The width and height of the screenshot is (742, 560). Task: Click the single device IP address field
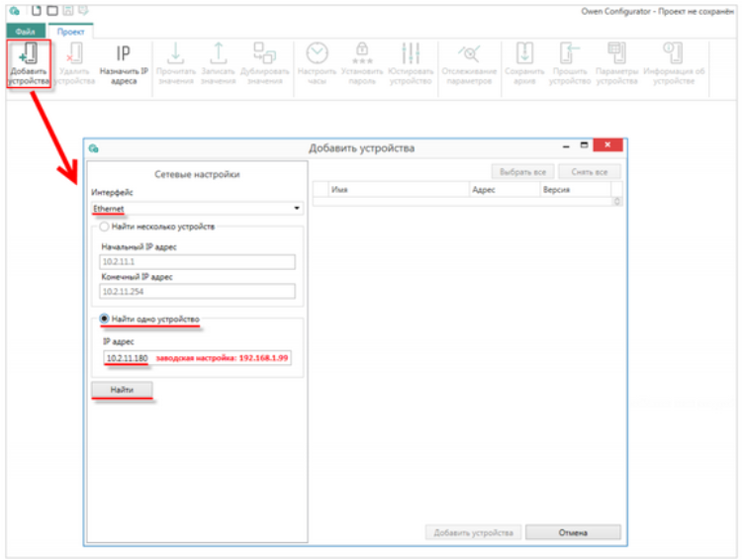(x=197, y=358)
